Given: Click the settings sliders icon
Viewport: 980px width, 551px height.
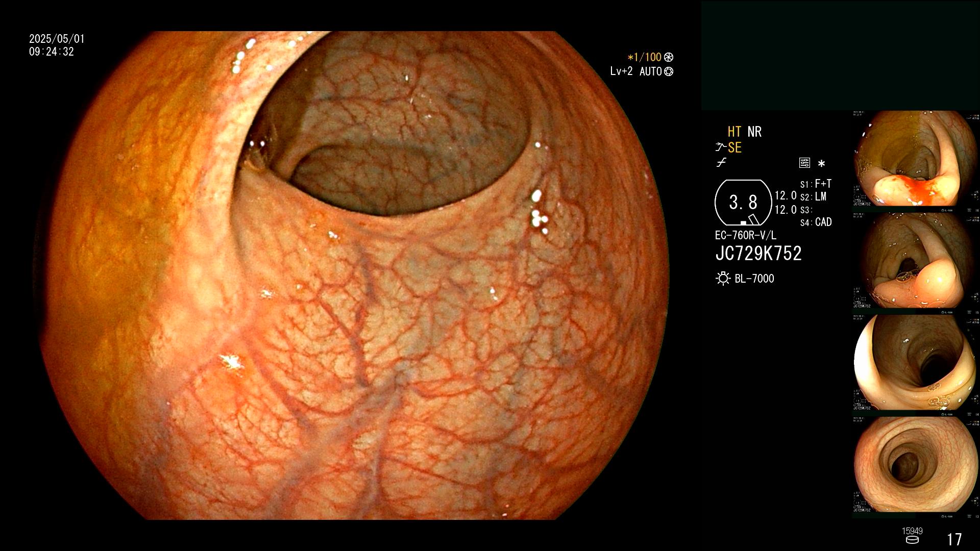Looking at the screenshot, I should tap(804, 163).
